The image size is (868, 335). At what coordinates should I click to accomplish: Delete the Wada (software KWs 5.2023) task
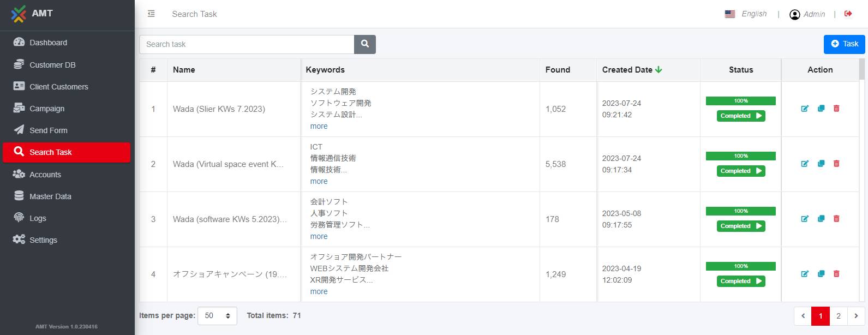pos(836,219)
